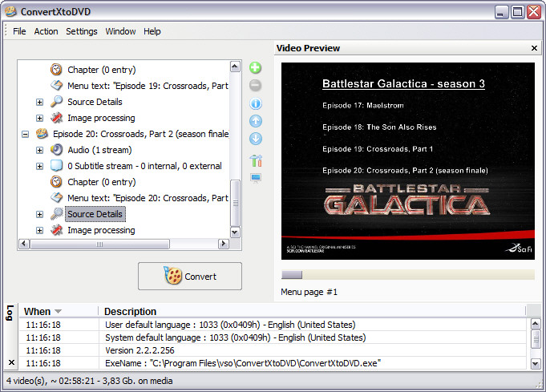Click Episode 17: Maelstrom in preview

363,106
